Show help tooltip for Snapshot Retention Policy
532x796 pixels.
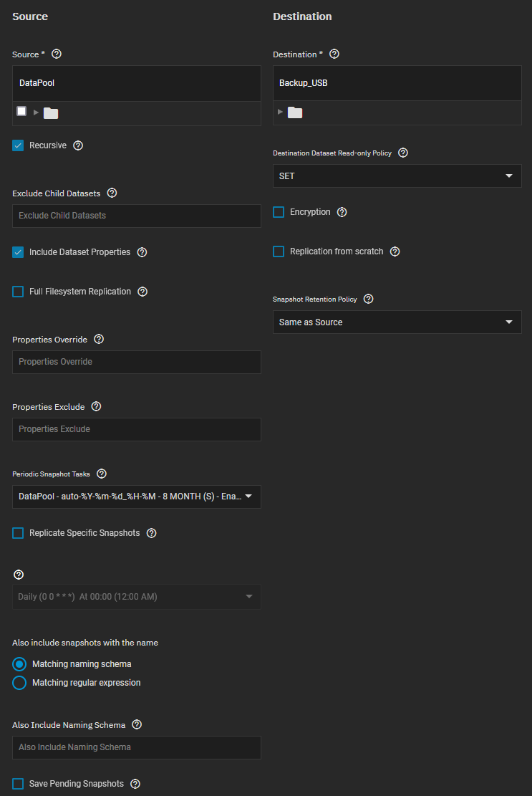[369, 299]
